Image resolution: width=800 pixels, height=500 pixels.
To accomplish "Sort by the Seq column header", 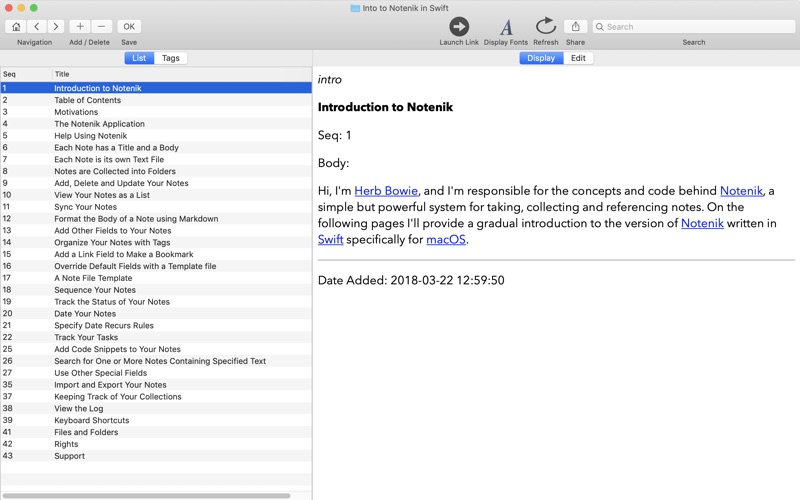I will 26,74.
